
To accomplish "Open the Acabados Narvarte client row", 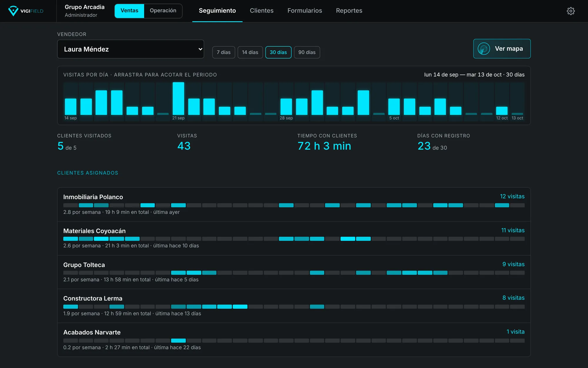I will [x=294, y=340].
